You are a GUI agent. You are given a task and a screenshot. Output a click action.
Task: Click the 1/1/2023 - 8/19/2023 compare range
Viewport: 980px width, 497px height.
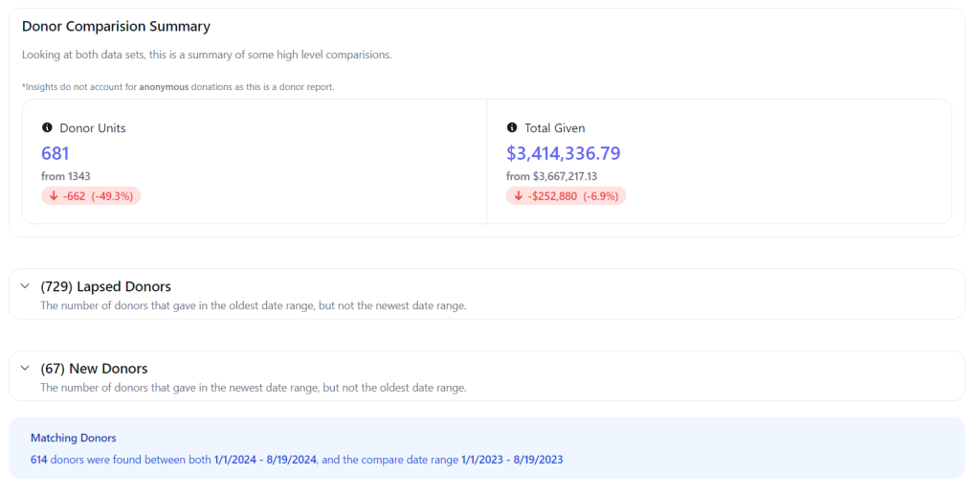pos(512,460)
